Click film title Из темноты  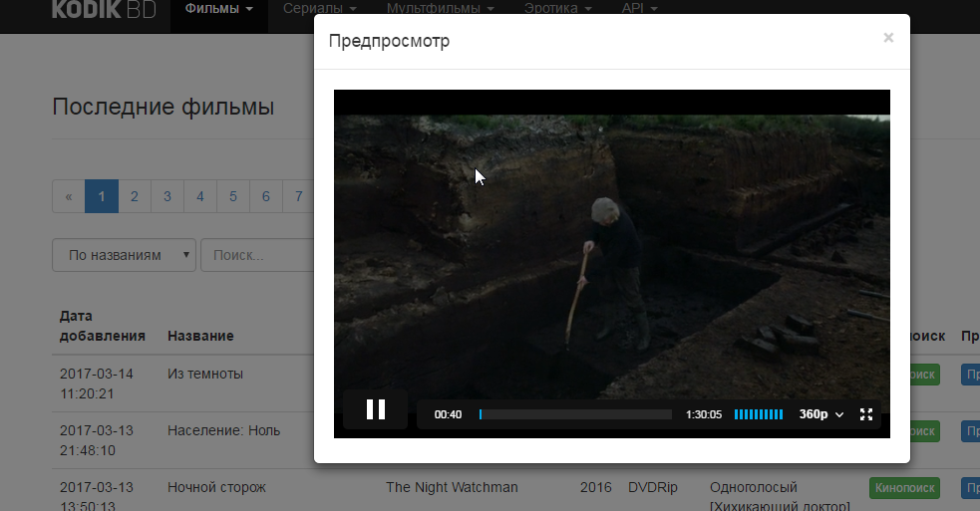(x=205, y=375)
